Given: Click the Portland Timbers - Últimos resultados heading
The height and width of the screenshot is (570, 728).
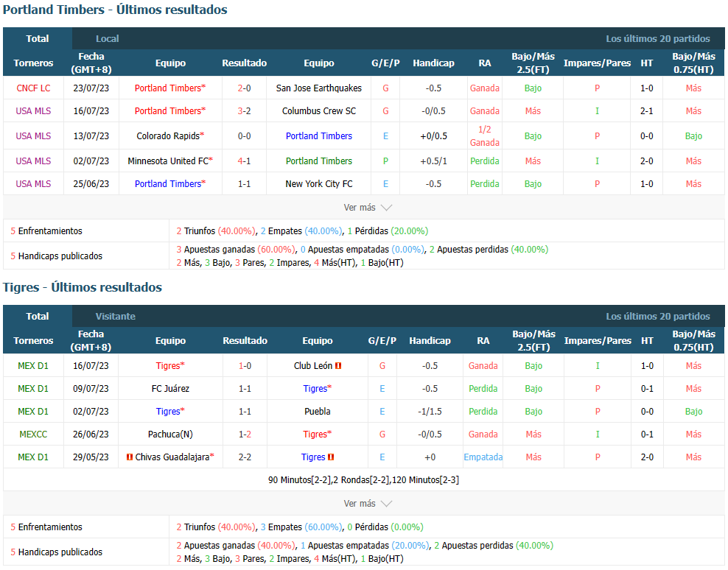Looking at the screenshot, I should (115, 10).
